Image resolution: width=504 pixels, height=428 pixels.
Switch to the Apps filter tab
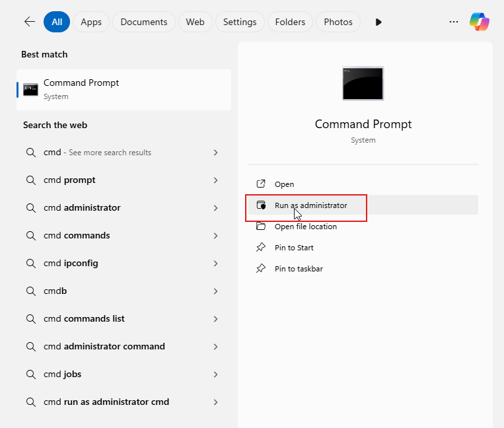(91, 22)
